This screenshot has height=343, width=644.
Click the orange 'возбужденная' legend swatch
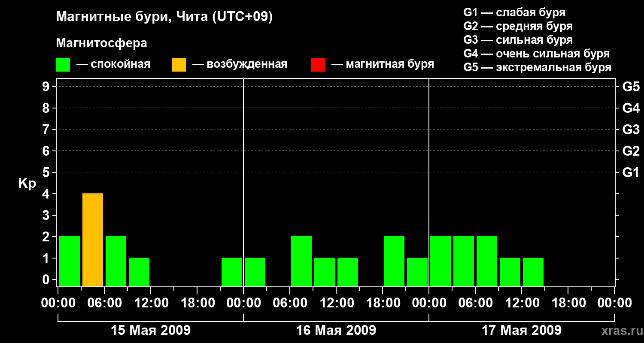pyautogui.click(x=179, y=65)
